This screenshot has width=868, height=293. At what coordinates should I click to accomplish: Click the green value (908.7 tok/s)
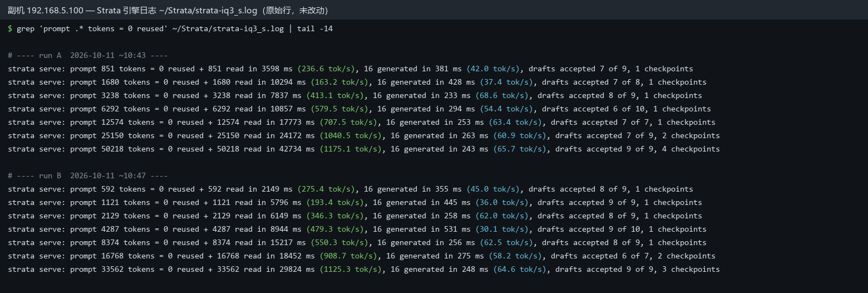pos(348,256)
